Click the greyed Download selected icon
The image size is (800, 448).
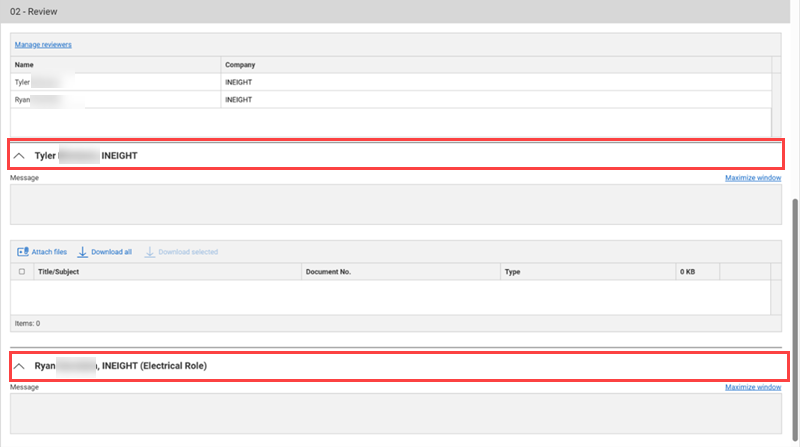[149, 252]
